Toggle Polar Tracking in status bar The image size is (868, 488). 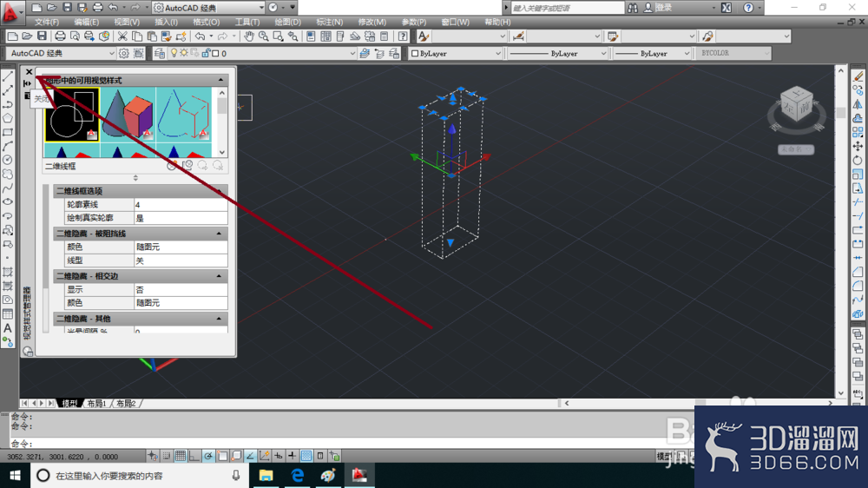click(208, 456)
